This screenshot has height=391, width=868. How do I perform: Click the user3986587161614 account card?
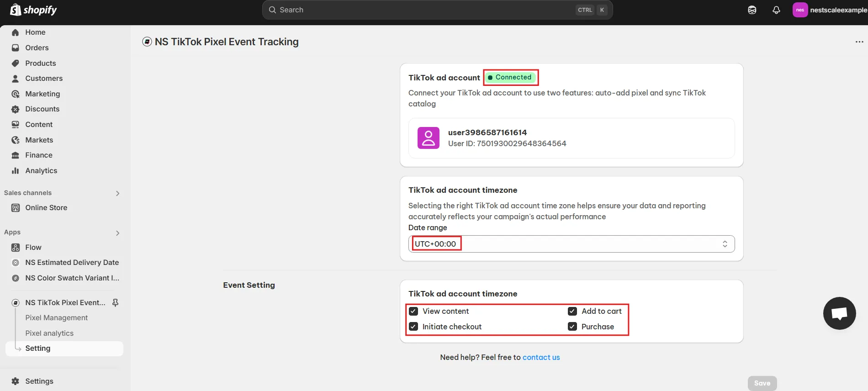point(572,138)
